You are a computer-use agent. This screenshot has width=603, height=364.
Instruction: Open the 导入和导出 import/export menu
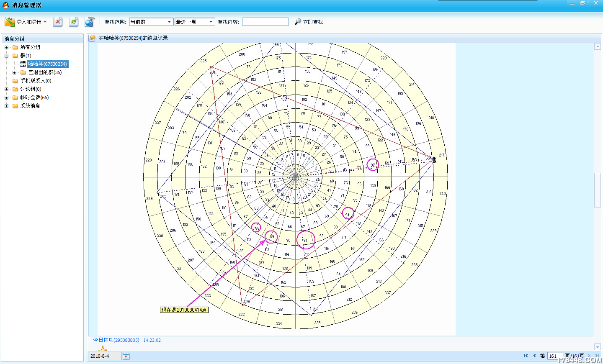(x=26, y=22)
